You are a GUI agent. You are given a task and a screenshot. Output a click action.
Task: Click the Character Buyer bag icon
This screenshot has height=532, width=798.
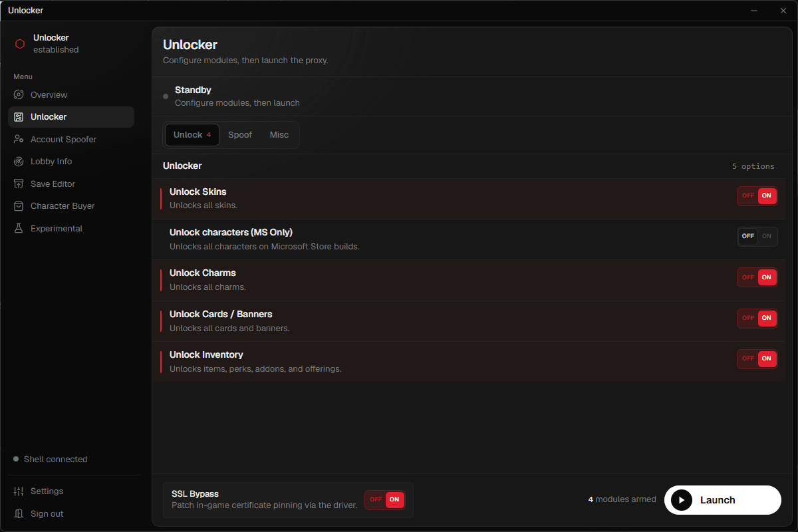[19, 206]
